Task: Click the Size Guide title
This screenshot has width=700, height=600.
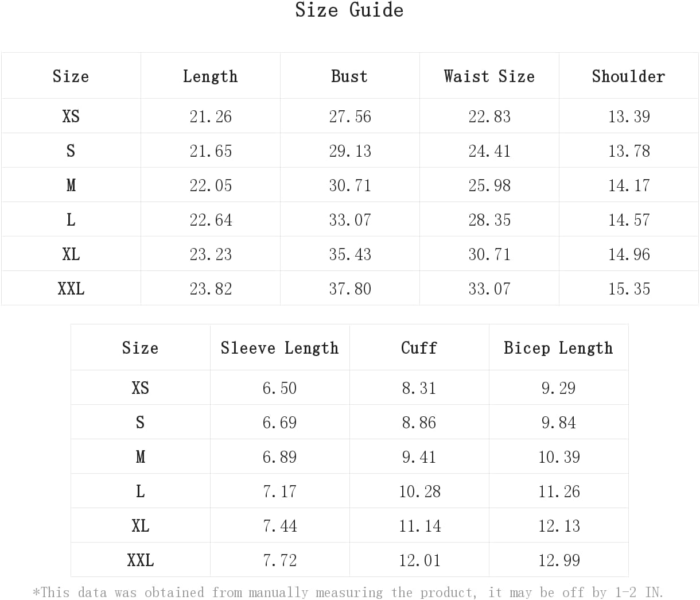Action: [x=349, y=10]
